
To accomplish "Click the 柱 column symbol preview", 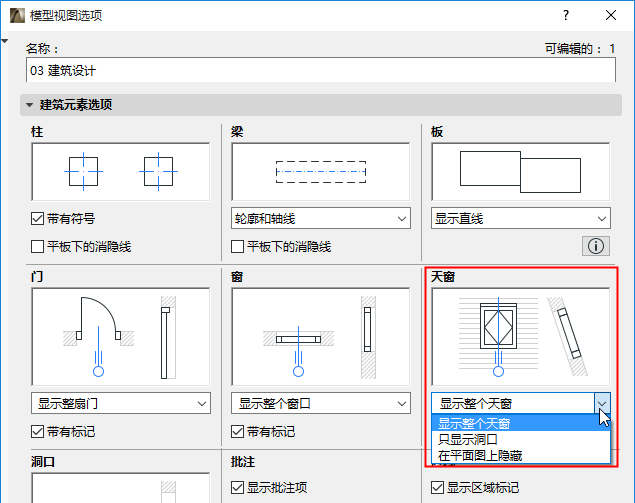I will (x=121, y=172).
